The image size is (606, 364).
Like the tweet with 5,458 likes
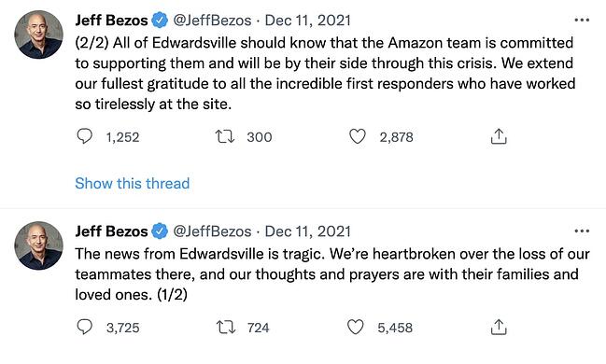point(355,327)
